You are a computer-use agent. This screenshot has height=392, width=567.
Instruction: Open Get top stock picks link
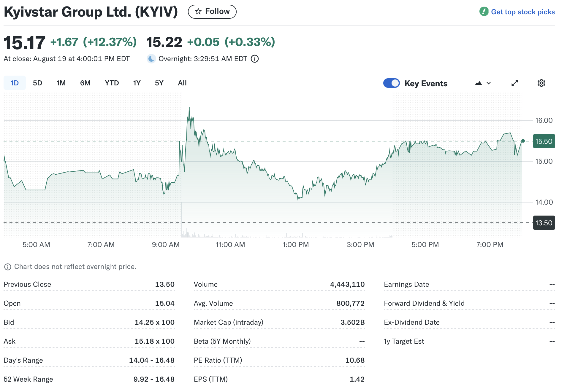click(x=522, y=12)
